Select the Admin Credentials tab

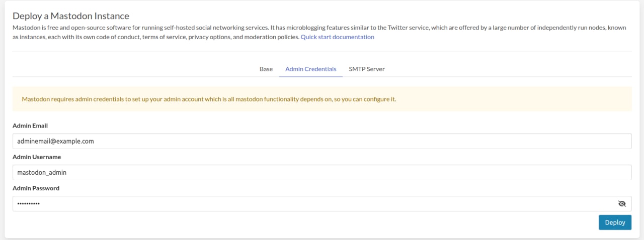(310, 69)
